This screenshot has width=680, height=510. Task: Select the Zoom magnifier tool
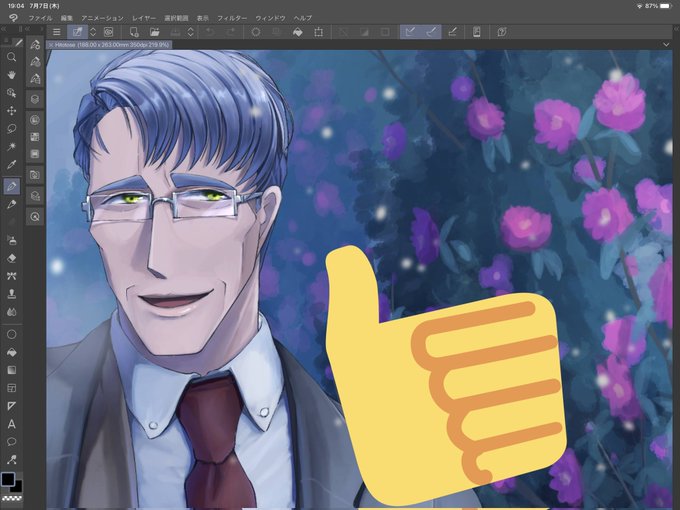[11, 57]
